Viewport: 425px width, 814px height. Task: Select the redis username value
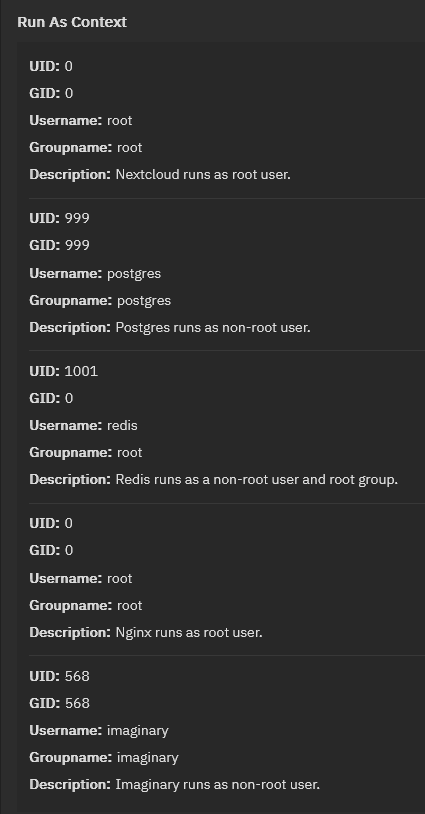coord(122,425)
